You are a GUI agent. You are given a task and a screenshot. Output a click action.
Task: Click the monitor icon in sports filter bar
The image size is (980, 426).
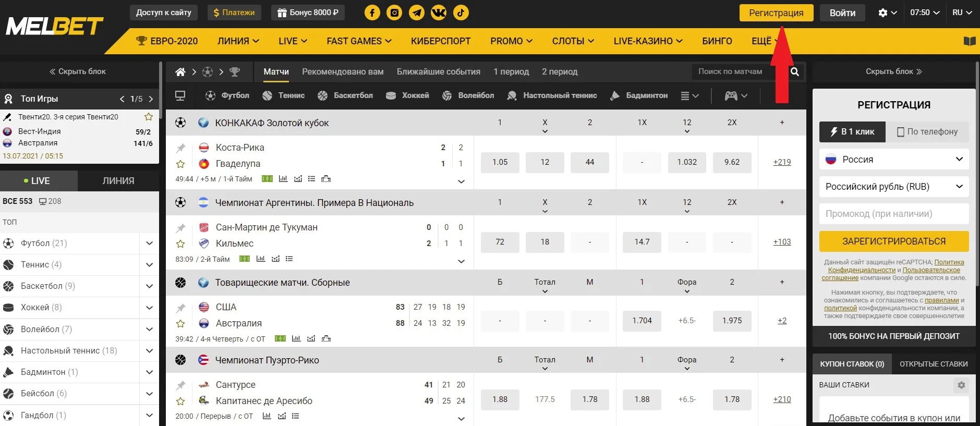click(x=180, y=95)
